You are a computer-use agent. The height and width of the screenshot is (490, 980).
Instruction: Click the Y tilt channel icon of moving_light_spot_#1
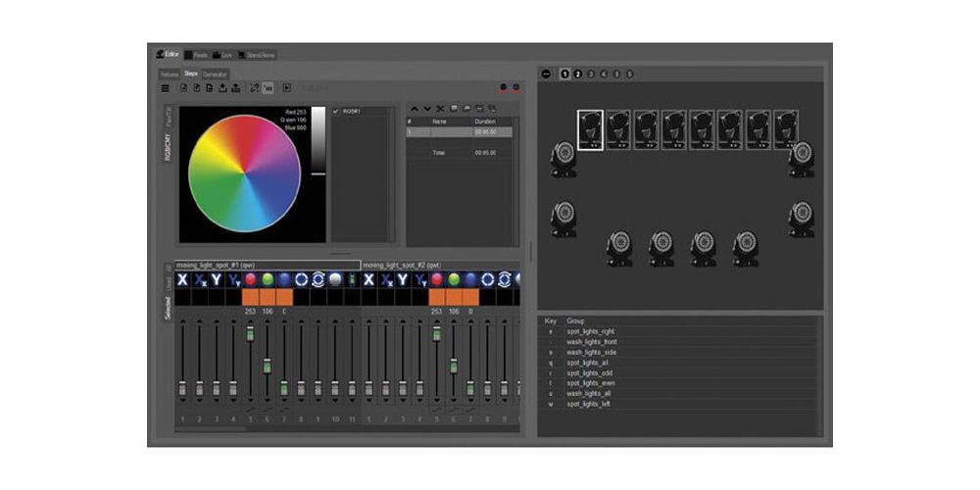click(x=217, y=279)
